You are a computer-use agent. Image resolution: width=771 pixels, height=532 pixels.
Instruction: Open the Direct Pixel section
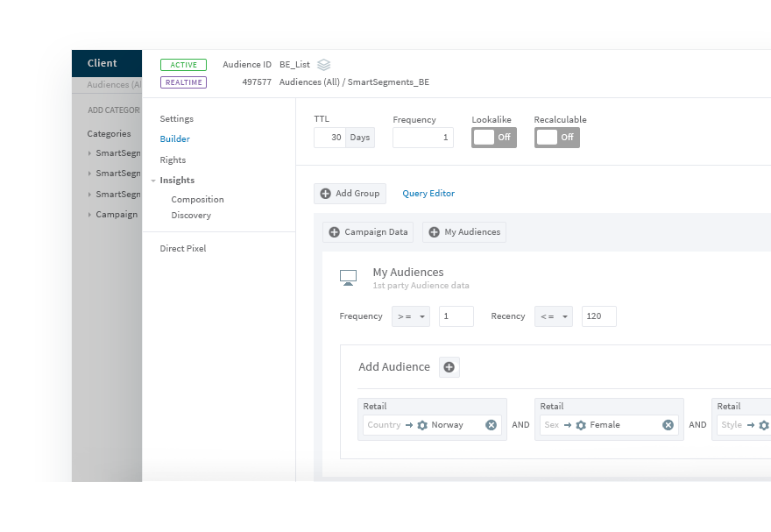pyautogui.click(x=182, y=249)
